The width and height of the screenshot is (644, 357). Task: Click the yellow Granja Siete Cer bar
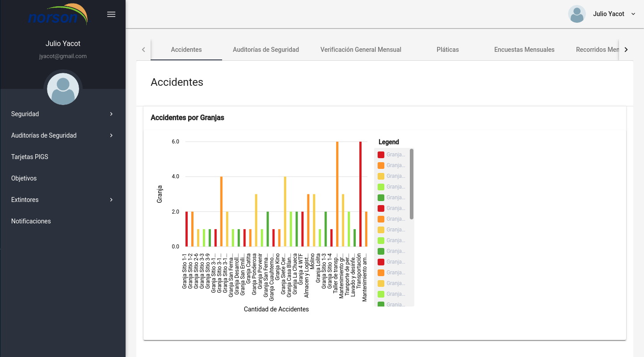pos(285,211)
